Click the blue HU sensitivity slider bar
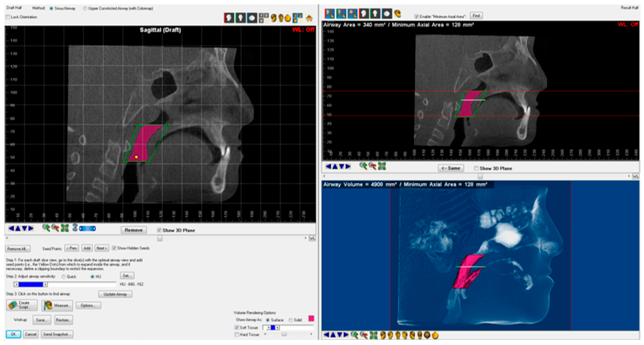This screenshot has width=644, height=345. tap(31, 285)
